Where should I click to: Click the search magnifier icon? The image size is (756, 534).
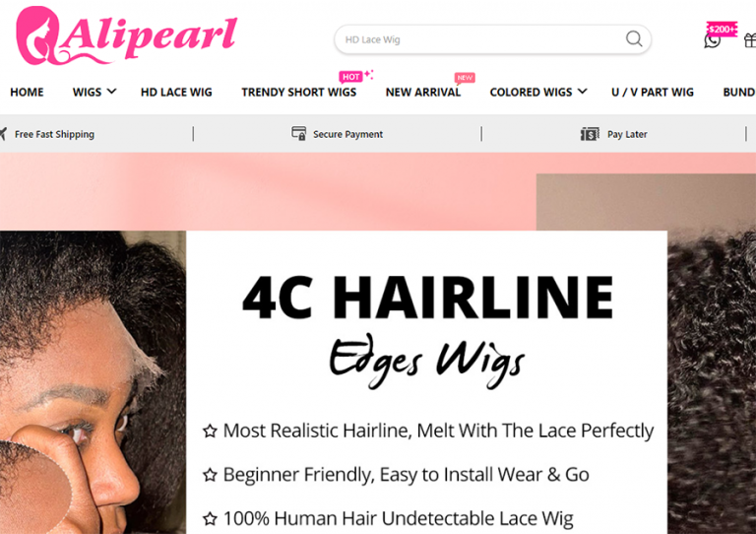click(x=634, y=38)
